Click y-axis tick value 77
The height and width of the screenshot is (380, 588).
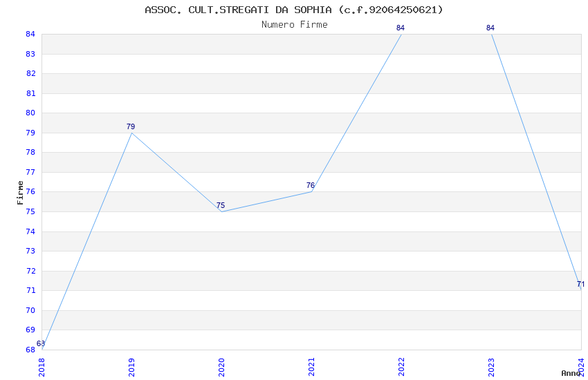tap(30, 172)
